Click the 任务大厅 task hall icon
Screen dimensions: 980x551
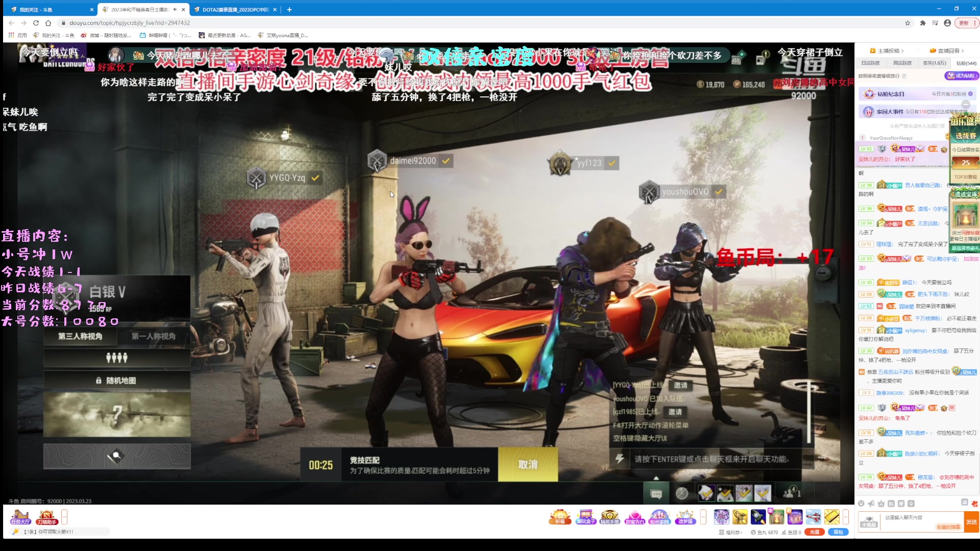click(x=20, y=517)
